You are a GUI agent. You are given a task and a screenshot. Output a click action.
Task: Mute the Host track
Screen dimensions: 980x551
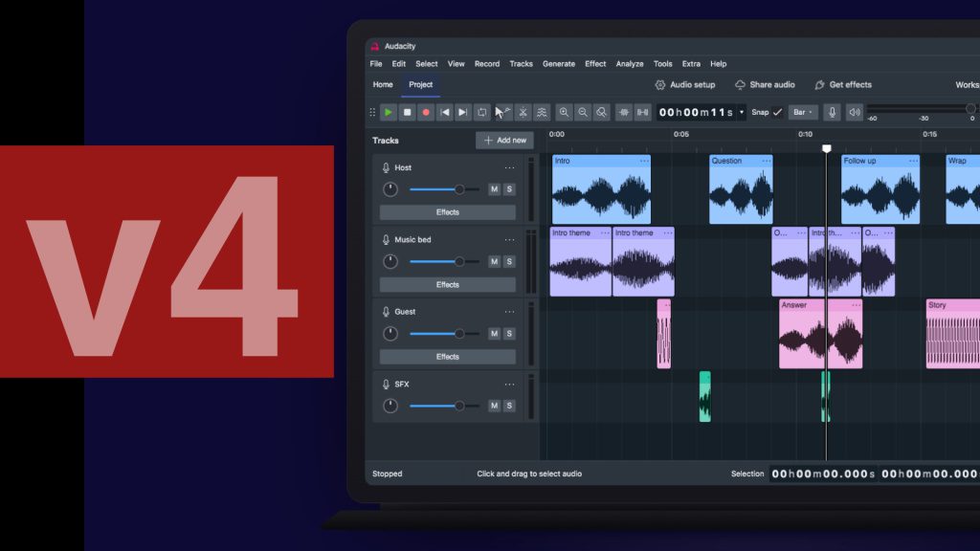(495, 189)
